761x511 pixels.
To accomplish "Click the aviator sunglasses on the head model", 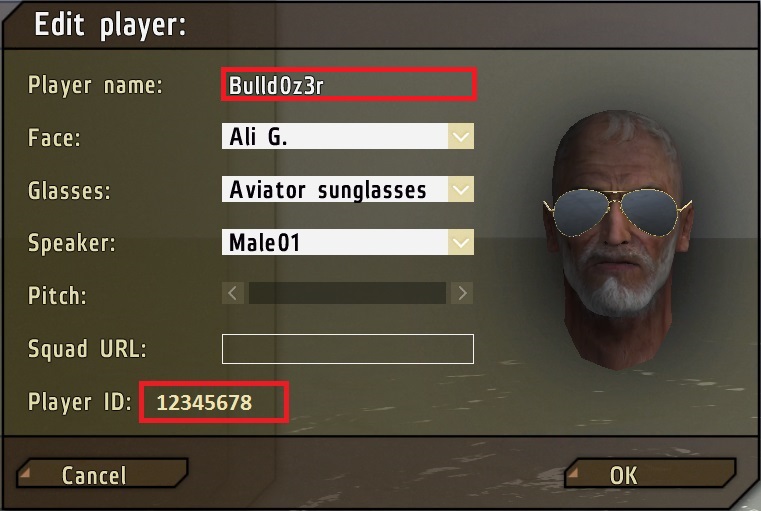I will (x=617, y=211).
